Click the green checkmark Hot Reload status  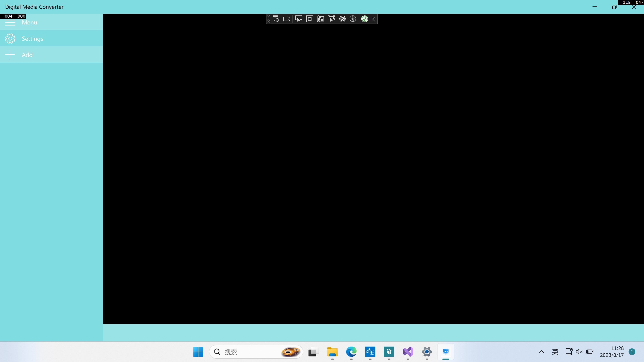point(364,19)
